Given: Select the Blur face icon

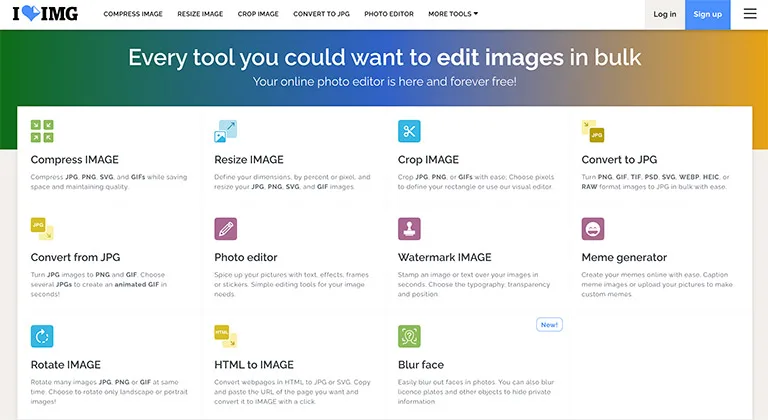Looking at the screenshot, I should 409,336.
